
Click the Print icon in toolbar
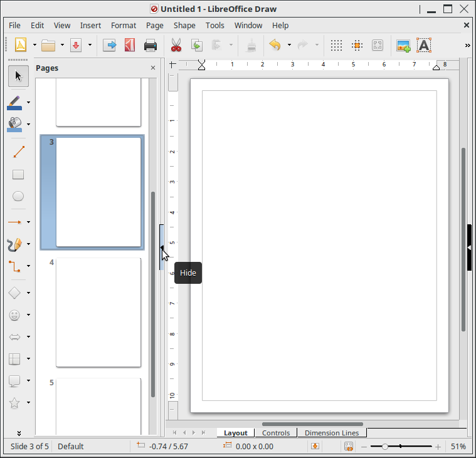pos(151,45)
